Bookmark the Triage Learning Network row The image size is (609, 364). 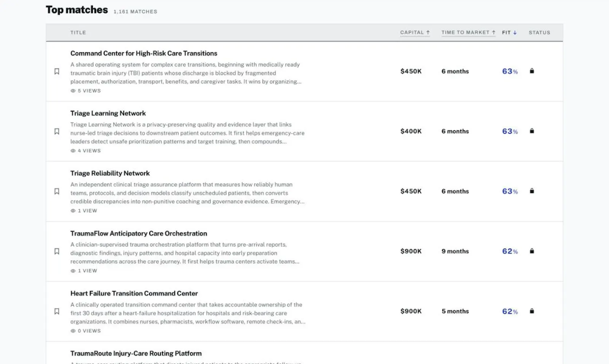57,131
